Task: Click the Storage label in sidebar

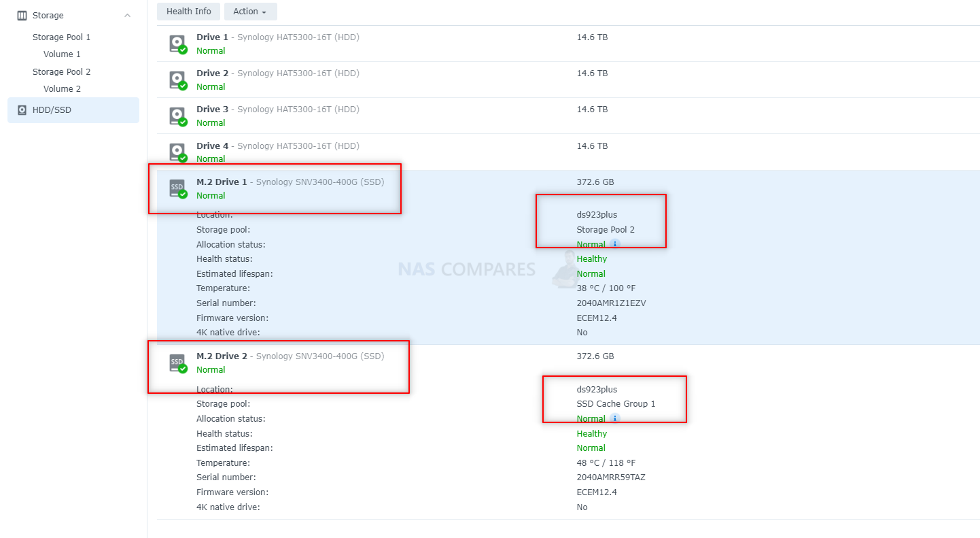Action: tap(48, 15)
